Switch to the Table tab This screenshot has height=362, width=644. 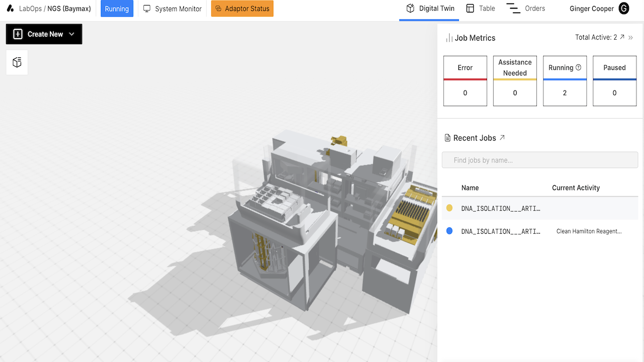(x=480, y=9)
